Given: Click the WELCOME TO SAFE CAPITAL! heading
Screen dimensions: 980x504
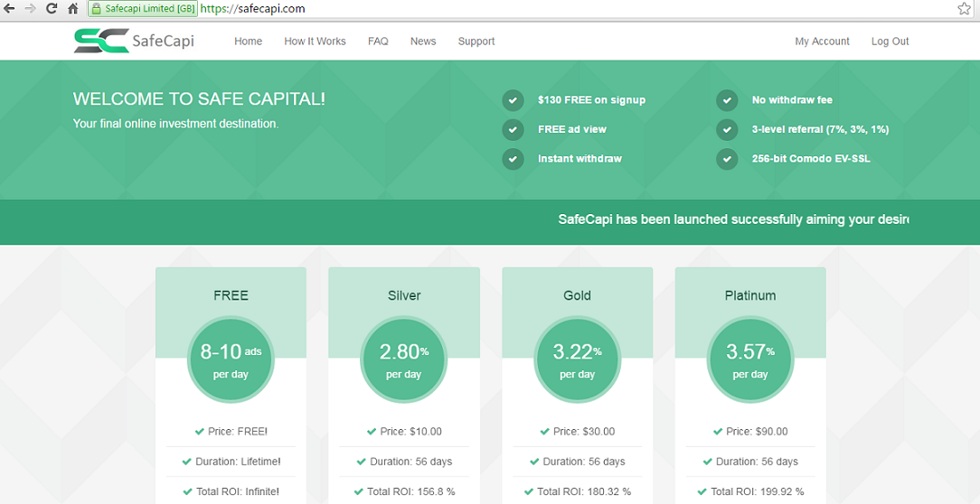Looking at the screenshot, I should [x=199, y=99].
